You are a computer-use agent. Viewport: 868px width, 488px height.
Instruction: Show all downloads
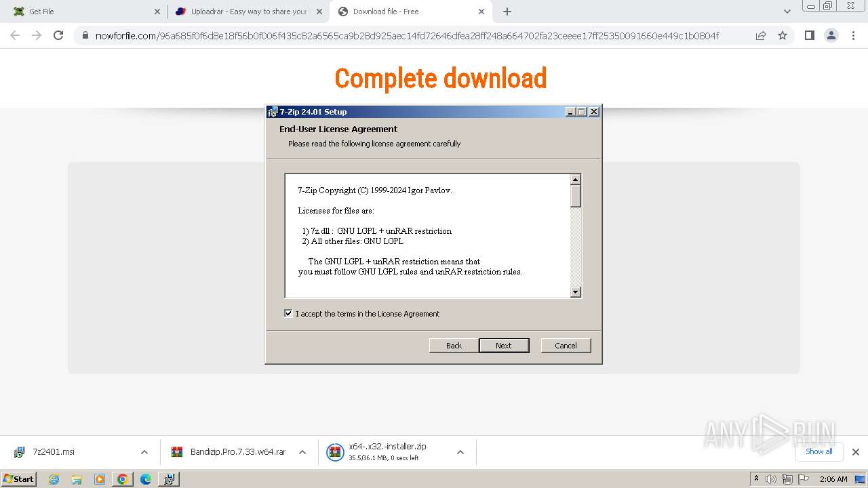(819, 451)
